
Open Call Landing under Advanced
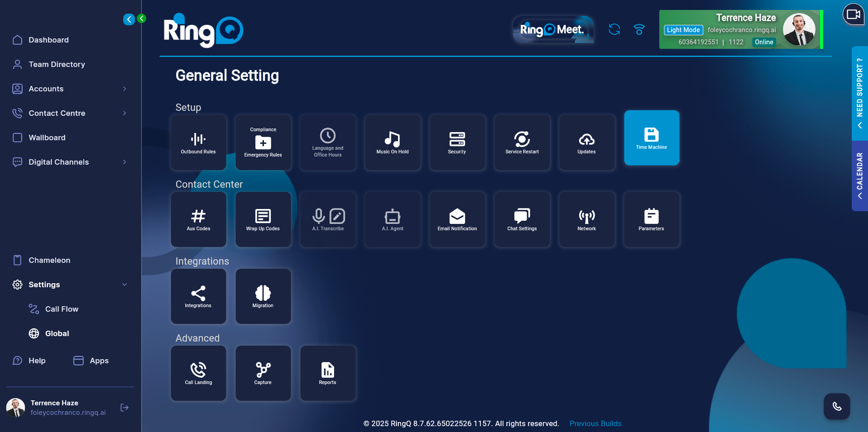point(198,373)
